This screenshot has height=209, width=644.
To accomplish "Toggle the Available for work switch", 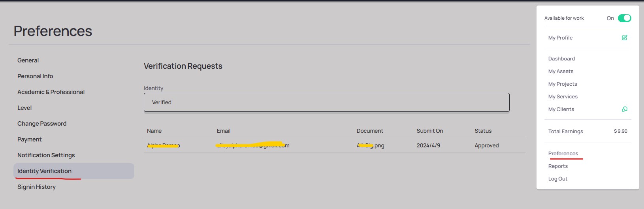I will point(624,18).
